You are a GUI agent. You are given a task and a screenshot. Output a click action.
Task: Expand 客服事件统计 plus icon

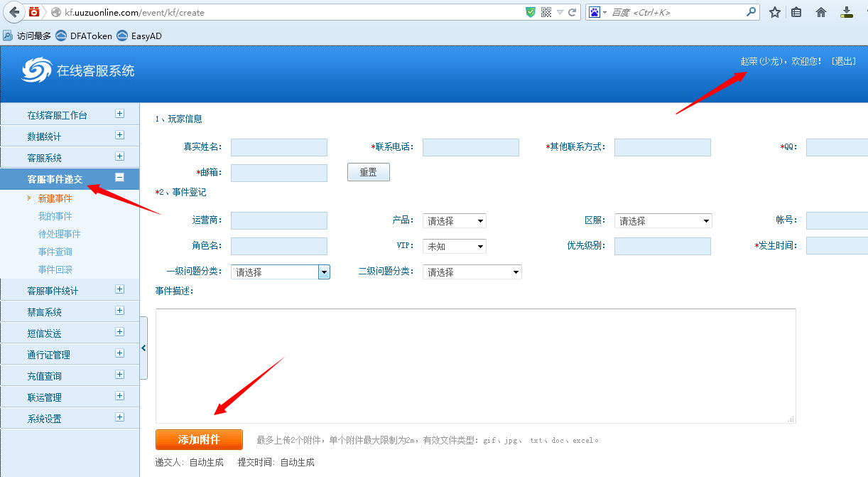tap(119, 289)
